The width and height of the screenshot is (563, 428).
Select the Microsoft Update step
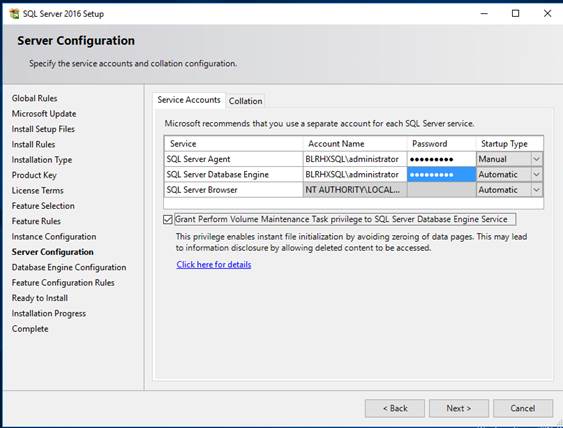[44, 114]
